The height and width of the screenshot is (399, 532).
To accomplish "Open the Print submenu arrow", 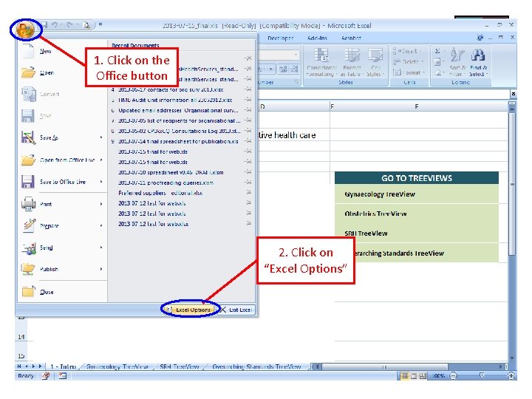I will pos(101,204).
